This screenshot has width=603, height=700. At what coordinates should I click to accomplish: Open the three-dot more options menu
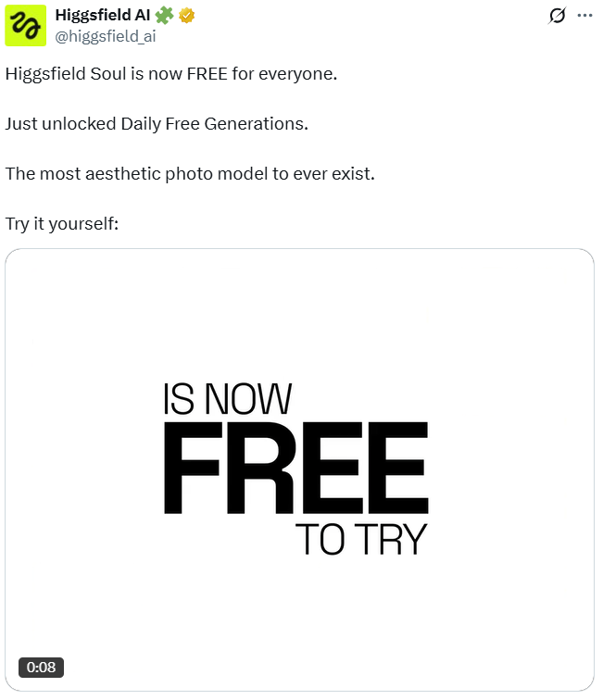click(x=584, y=16)
